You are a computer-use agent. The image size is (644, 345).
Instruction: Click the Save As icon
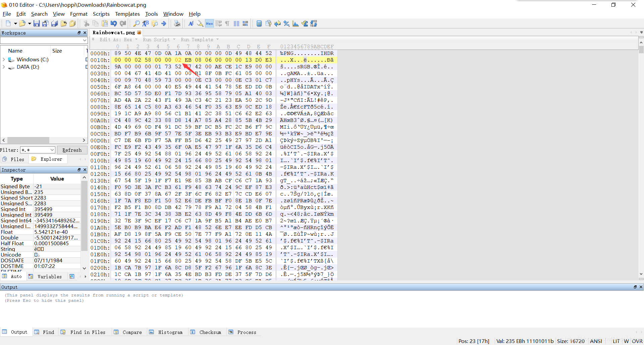tap(45, 23)
